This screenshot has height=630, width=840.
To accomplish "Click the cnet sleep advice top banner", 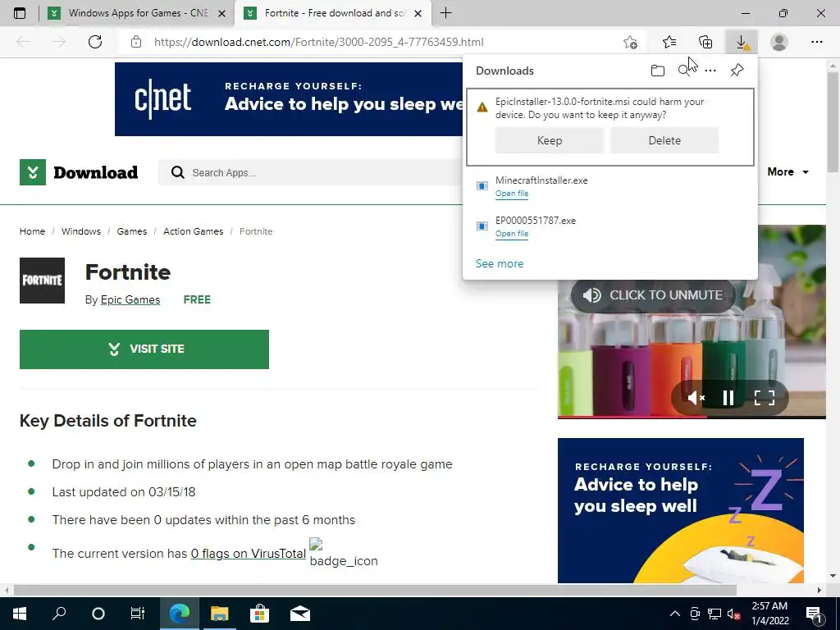I will 289,99.
